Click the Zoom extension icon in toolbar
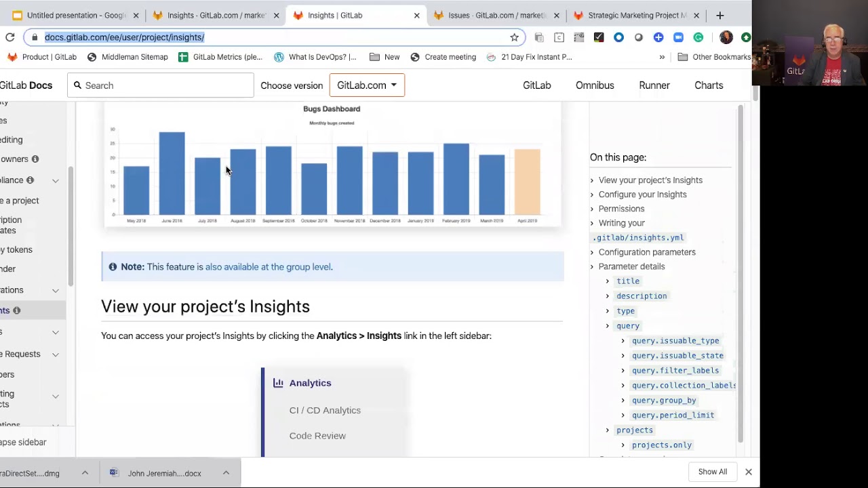The image size is (868, 488). pos(678,37)
